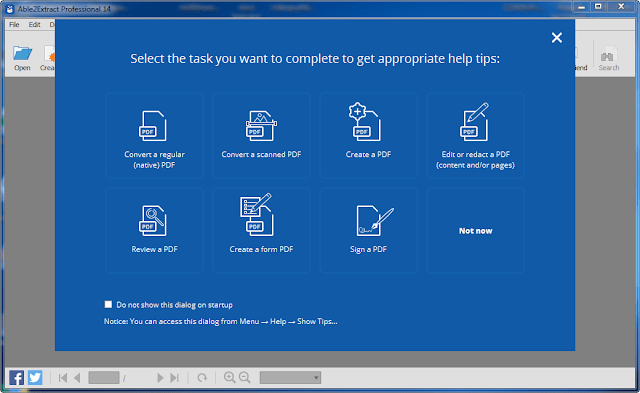Go to previous page arrow

77,378
